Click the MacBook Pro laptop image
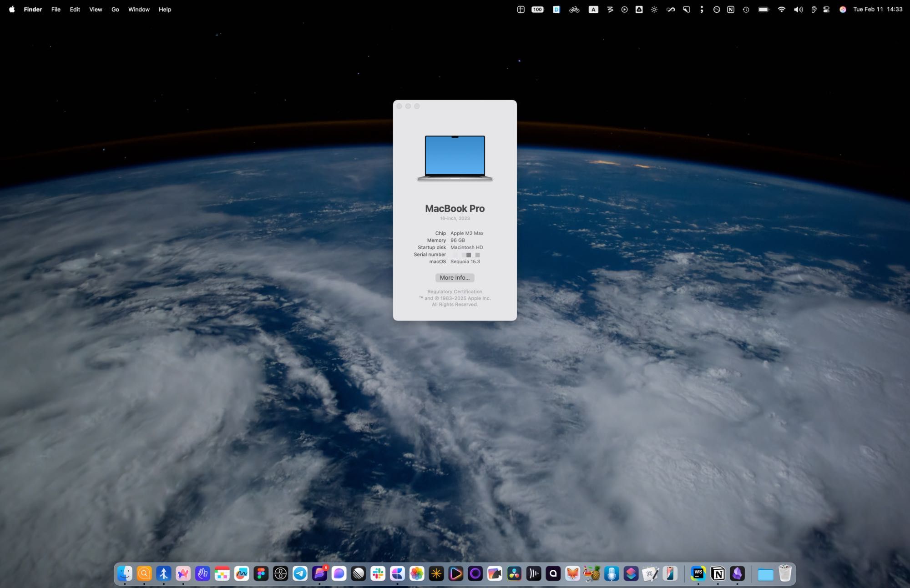The height and width of the screenshot is (588, 910). 455,158
